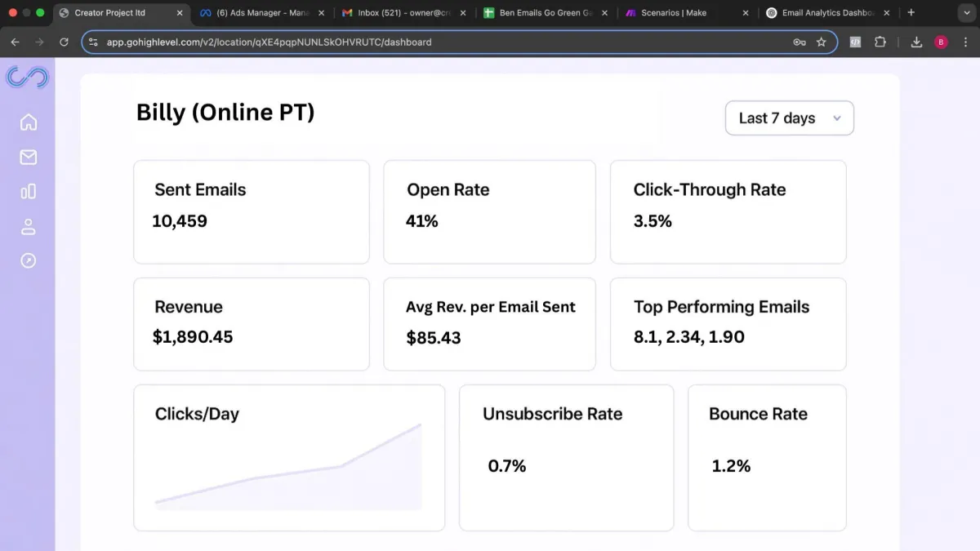
Task: Click the browser downloads icon
Action: click(x=916, y=42)
